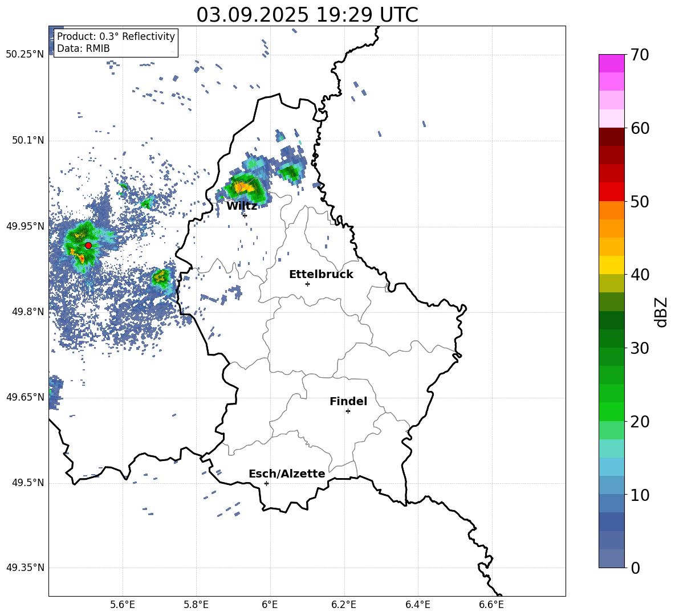Click the Ettelbruck cross marker
The height and width of the screenshot is (616, 675).
pyautogui.click(x=307, y=284)
